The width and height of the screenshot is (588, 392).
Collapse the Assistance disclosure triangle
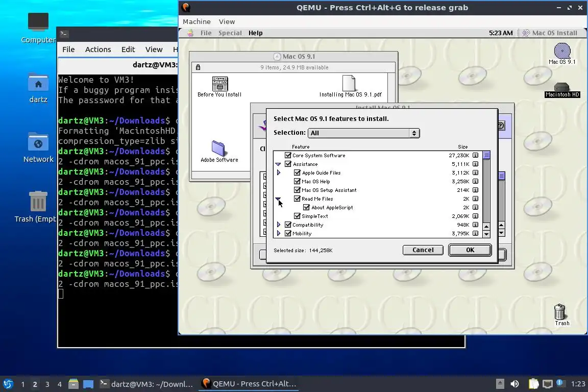(278, 164)
